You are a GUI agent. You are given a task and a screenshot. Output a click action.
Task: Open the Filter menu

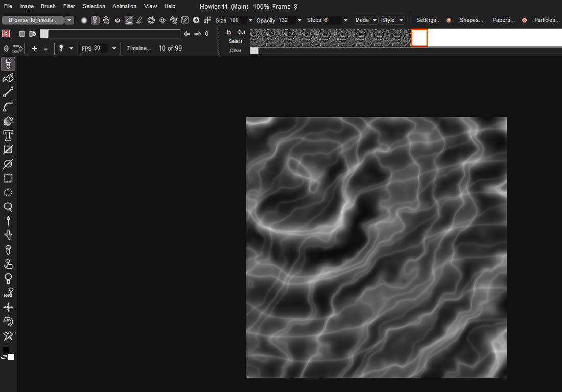(x=69, y=6)
